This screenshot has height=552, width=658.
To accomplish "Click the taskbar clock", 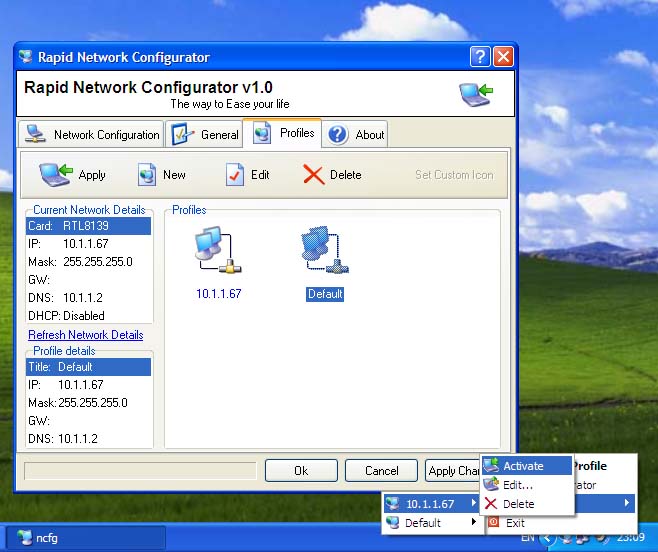I will [x=631, y=537].
